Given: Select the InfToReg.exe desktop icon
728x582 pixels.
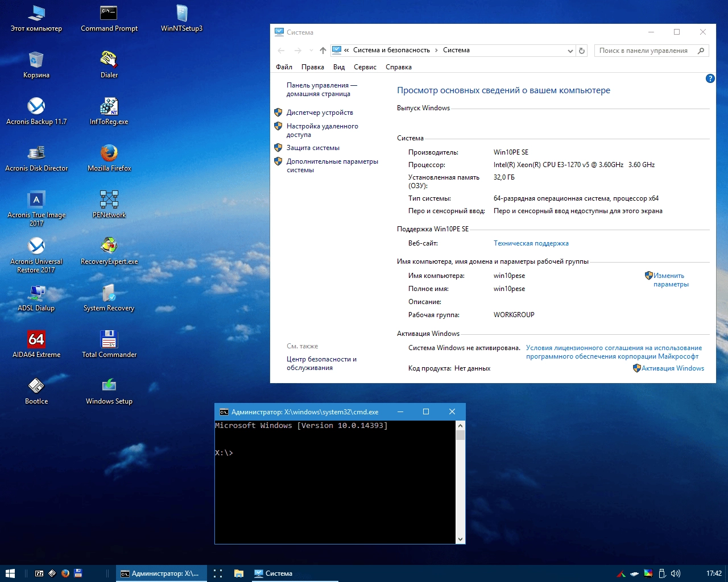Looking at the screenshot, I should coord(109,112).
